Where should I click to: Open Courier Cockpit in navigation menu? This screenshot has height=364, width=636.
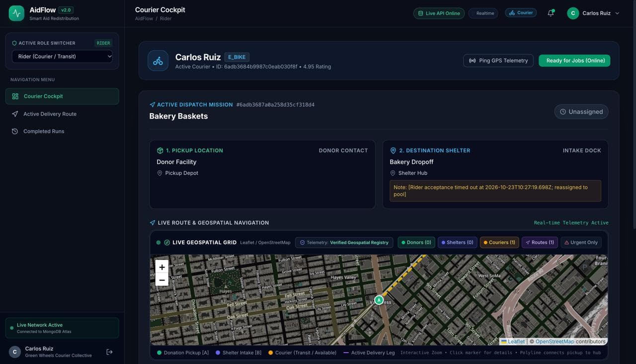point(62,96)
